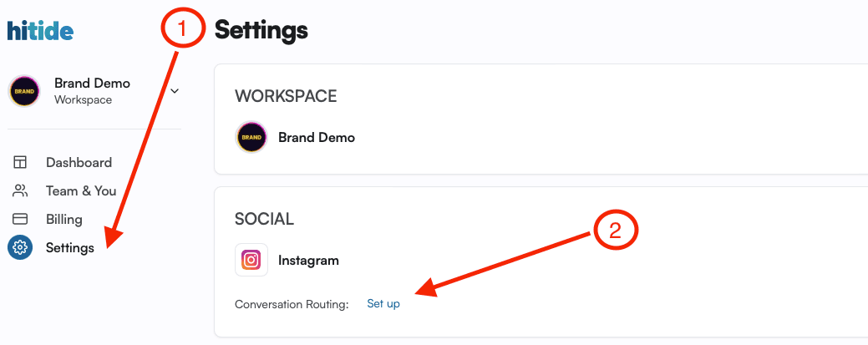The height and width of the screenshot is (345, 868).
Task: Click Brand Demo avatar in sidebar
Action: [x=24, y=91]
